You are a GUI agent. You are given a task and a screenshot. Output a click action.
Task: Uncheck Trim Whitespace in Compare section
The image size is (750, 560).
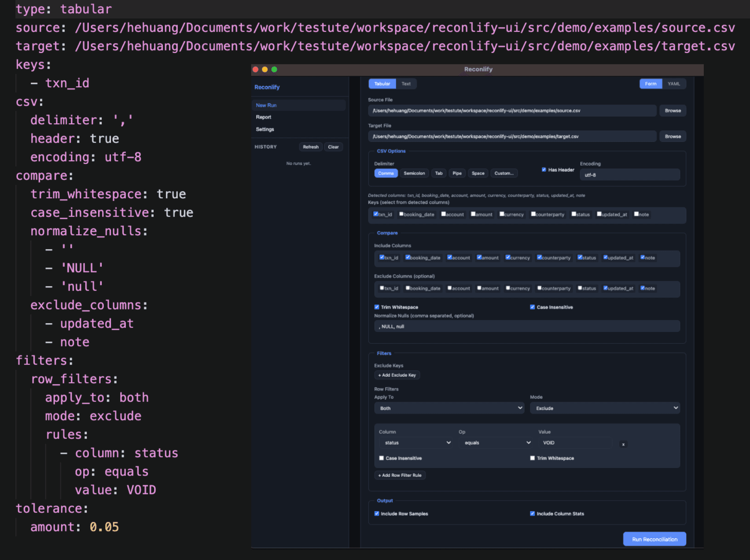pyautogui.click(x=377, y=307)
